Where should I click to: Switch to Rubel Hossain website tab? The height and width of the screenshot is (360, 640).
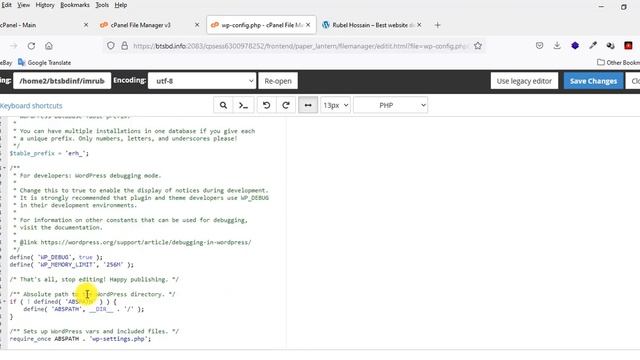click(370, 25)
